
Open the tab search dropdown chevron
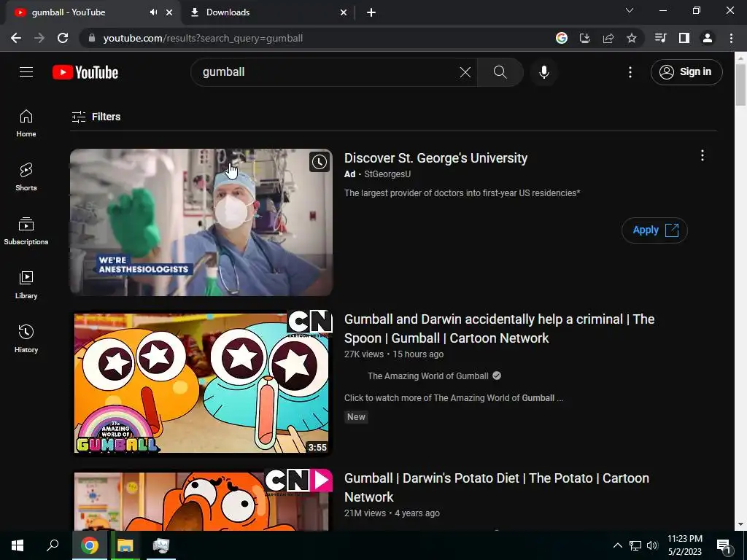coord(630,10)
